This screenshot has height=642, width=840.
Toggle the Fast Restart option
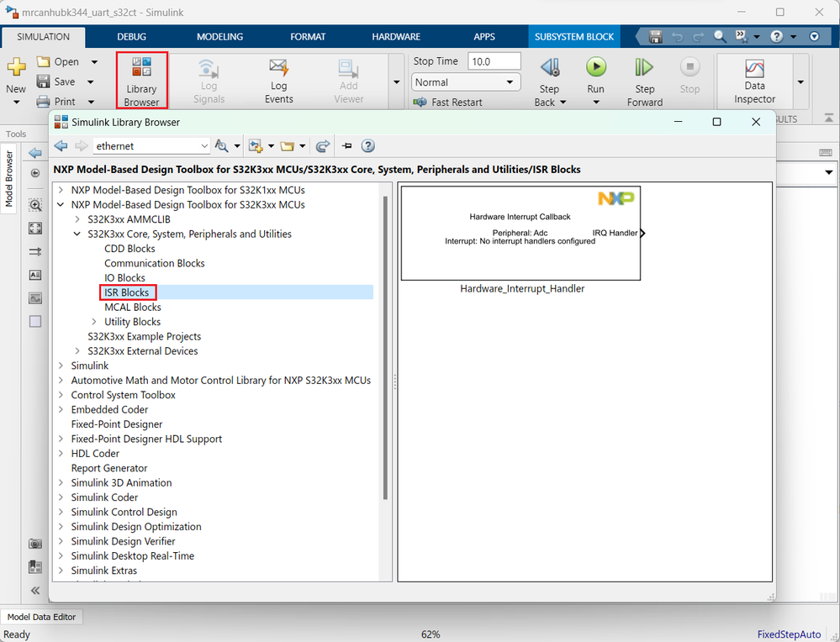click(x=448, y=102)
